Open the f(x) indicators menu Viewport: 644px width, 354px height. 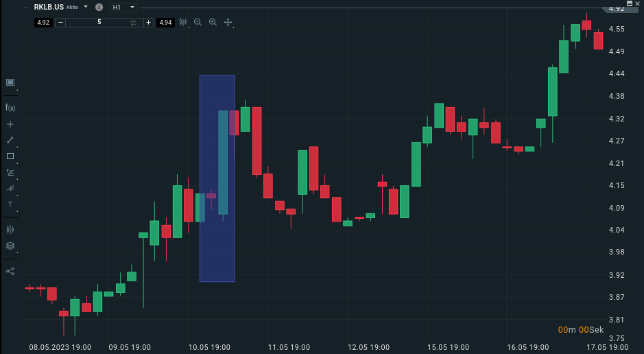pos(10,108)
